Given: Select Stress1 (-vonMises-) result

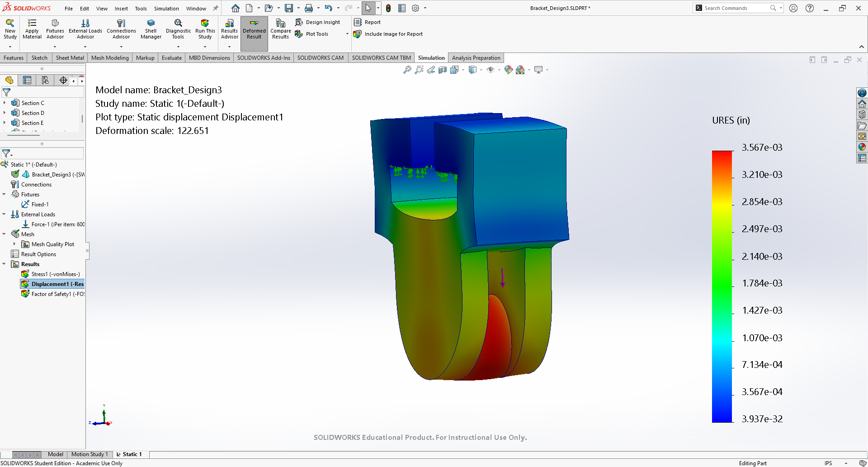Looking at the screenshot, I should coord(51,274).
